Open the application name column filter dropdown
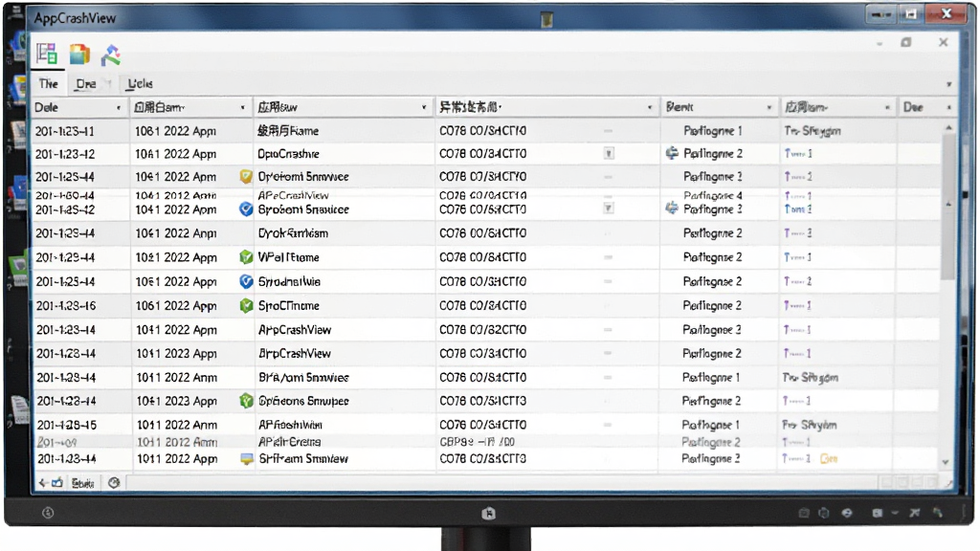The height and width of the screenshot is (551, 980). (424, 108)
